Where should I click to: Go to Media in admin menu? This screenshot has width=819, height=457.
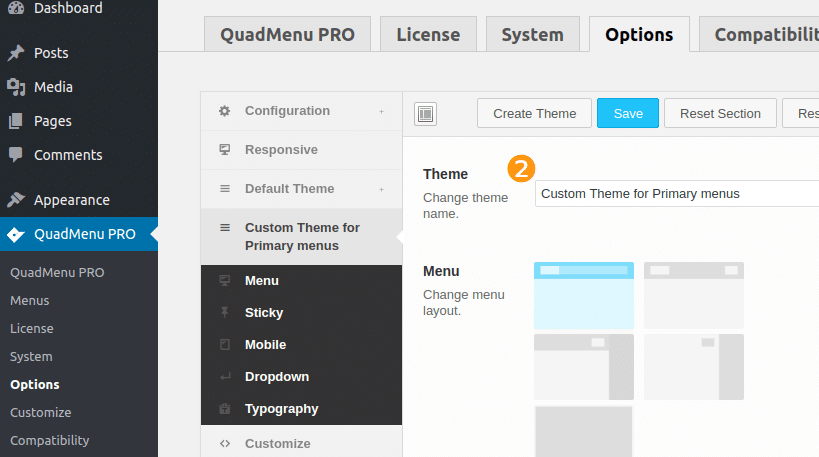tap(53, 87)
